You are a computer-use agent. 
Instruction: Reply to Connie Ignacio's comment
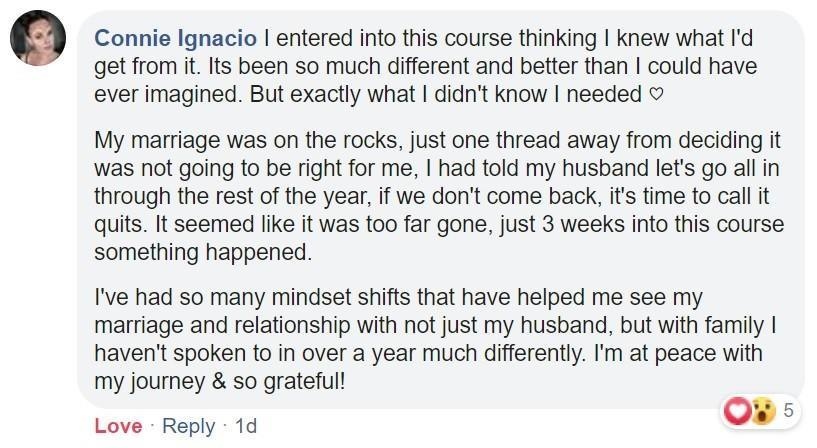pos(188,425)
